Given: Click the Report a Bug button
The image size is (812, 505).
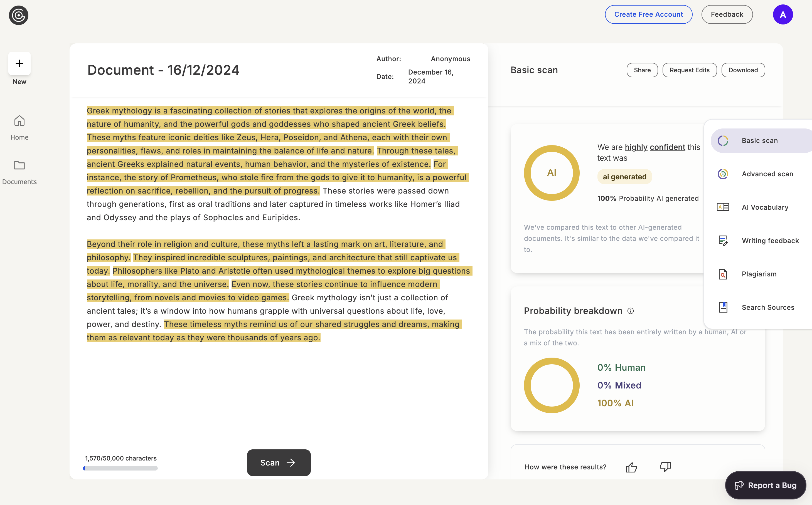Looking at the screenshot, I should pos(766,485).
